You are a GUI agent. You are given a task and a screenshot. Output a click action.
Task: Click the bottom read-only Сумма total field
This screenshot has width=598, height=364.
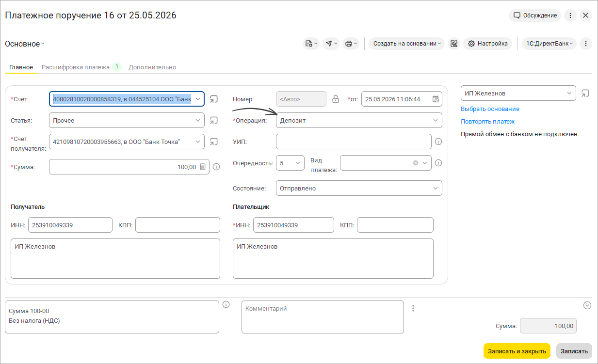click(x=548, y=326)
